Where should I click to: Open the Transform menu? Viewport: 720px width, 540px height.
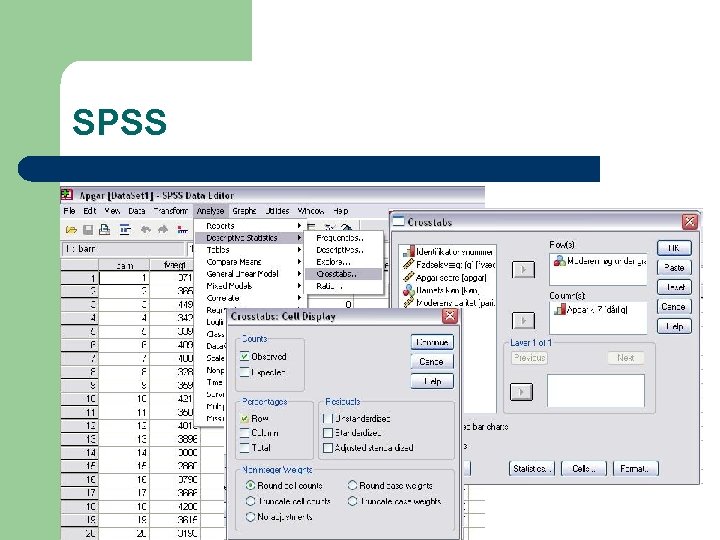pyautogui.click(x=171, y=211)
